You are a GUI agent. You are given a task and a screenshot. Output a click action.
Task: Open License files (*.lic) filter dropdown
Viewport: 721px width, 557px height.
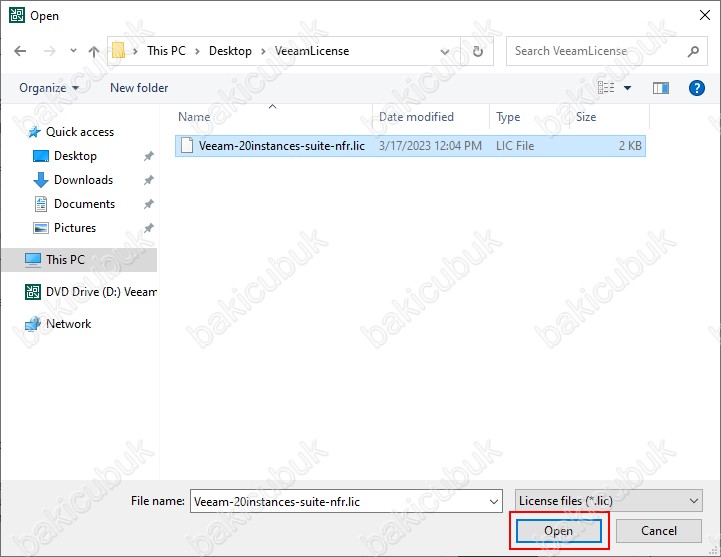[x=609, y=501]
